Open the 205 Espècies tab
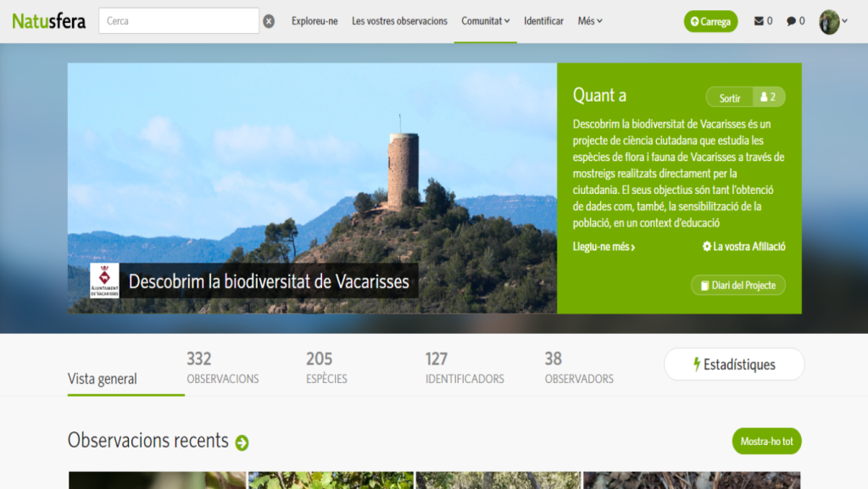 326,367
